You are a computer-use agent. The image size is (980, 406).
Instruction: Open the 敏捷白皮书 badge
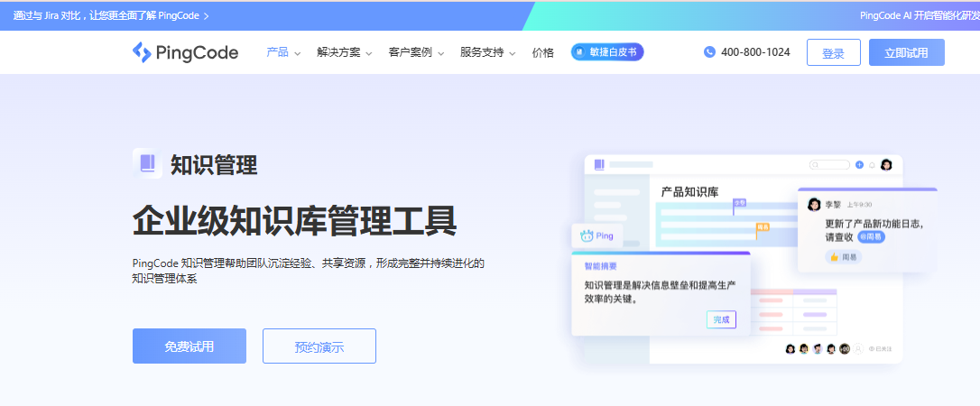pos(607,51)
